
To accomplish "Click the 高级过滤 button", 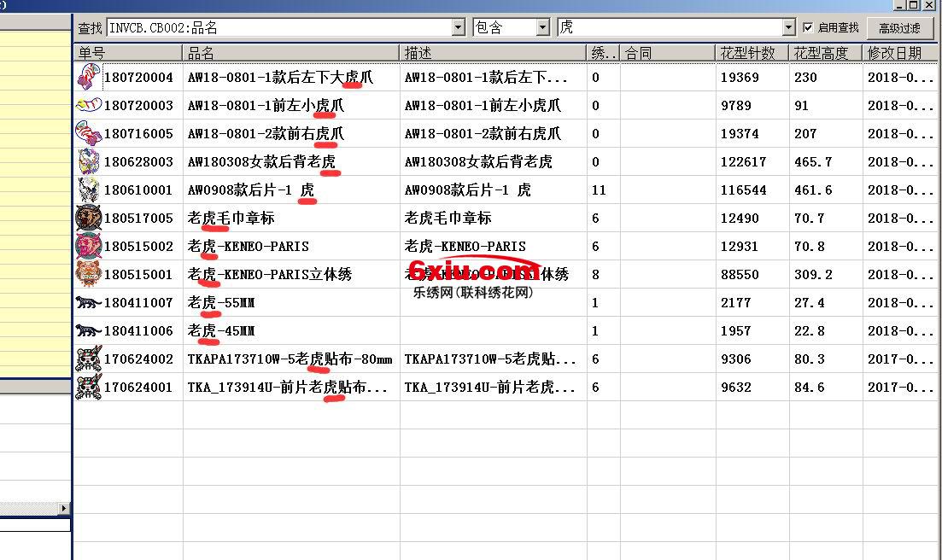I will click(899, 28).
